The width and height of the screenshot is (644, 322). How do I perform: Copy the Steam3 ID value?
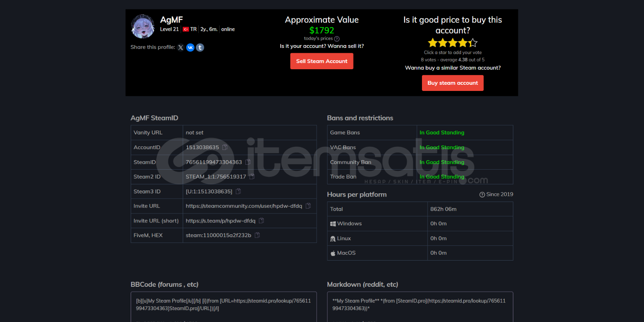238,191
